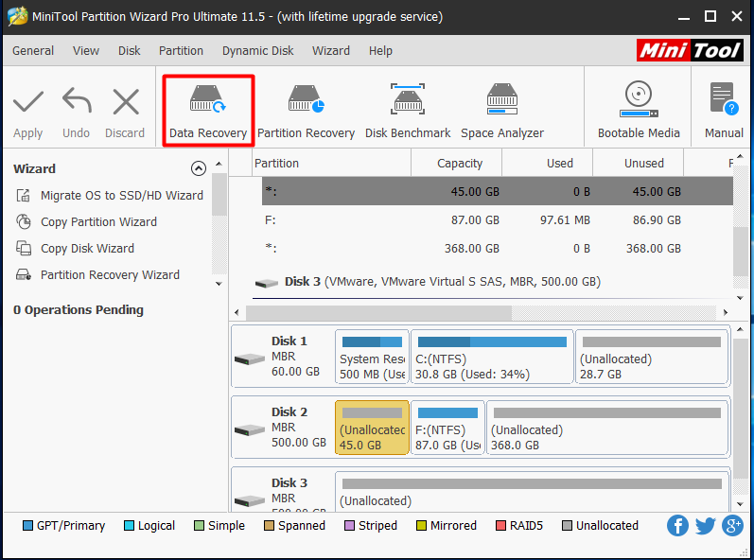Click disk map scrollbar down arrow

[740, 504]
